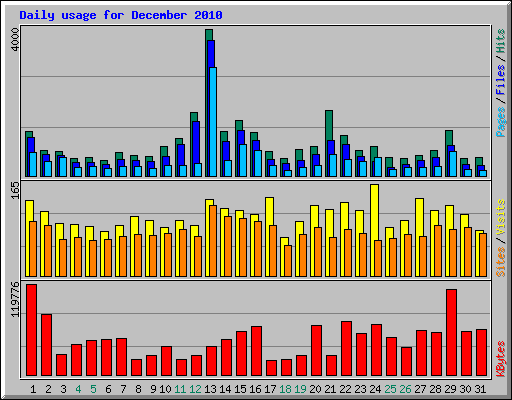The image size is (512, 400).
Task: Click the green weekend day 19 label
Action: (x=300, y=389)
